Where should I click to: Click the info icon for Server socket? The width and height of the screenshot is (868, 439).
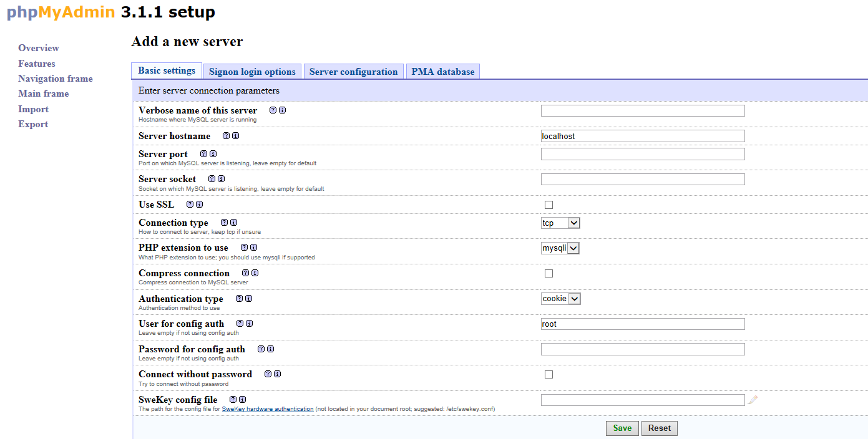click(221, 178)
